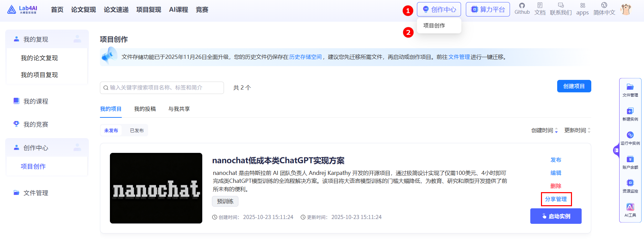Click 发布 for the nanochat project
Screen dimensions: 644x240
point(556,160)
